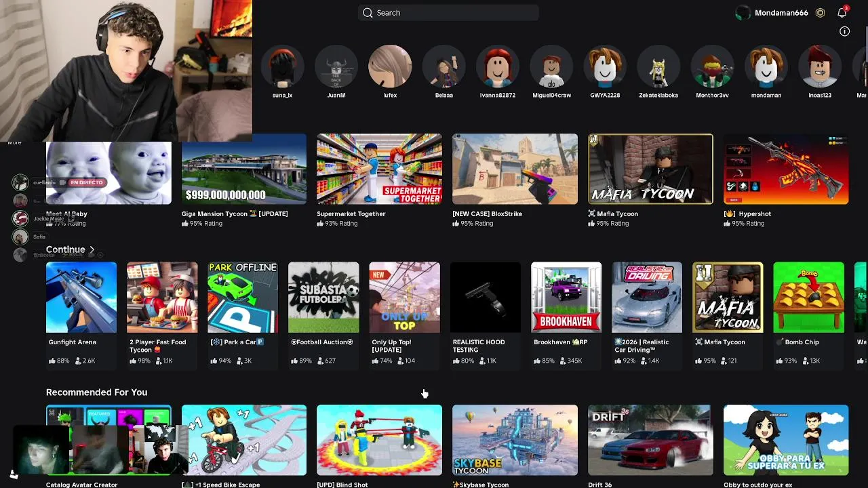Click Recommended For You heading
868x488 pixels.
[96, 392]
